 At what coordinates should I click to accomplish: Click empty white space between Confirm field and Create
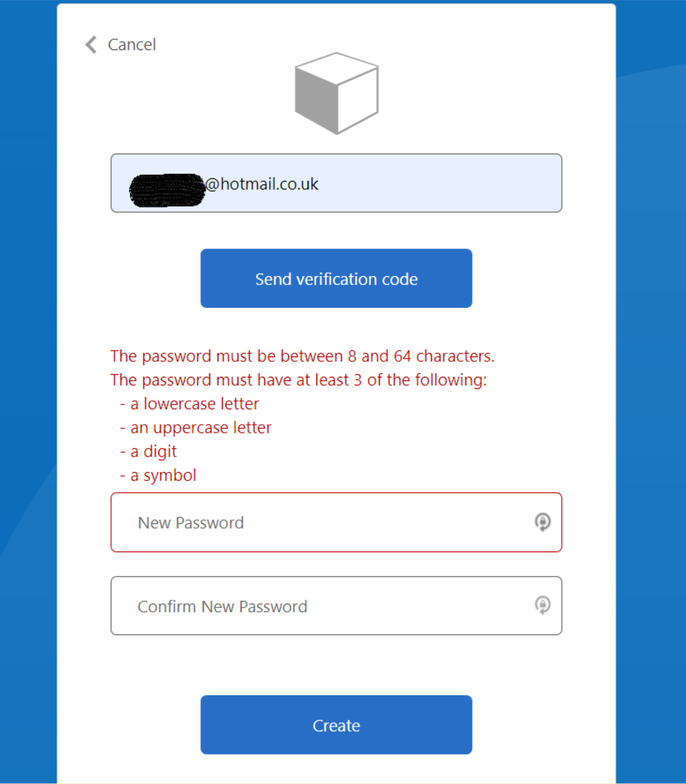tap(336, 665)
